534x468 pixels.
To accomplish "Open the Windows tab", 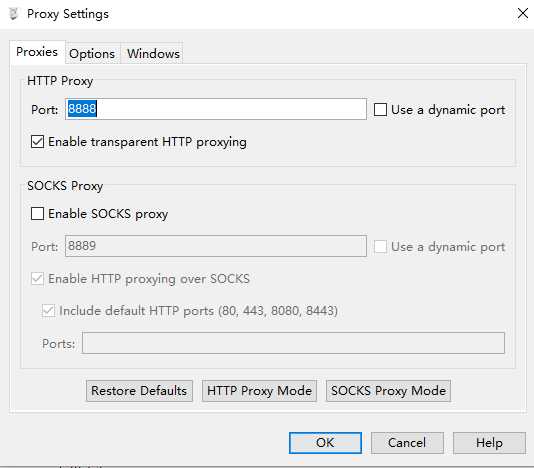I will (x=153, y=54).
